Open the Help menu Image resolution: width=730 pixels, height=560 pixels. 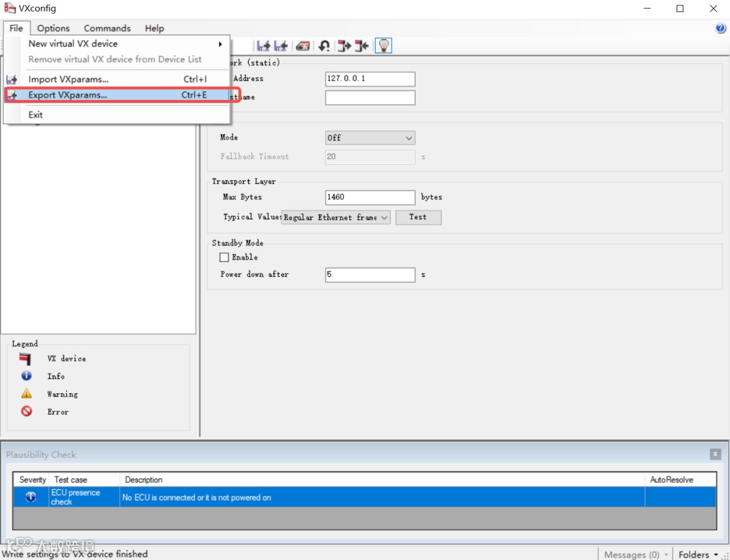point(154,28)
